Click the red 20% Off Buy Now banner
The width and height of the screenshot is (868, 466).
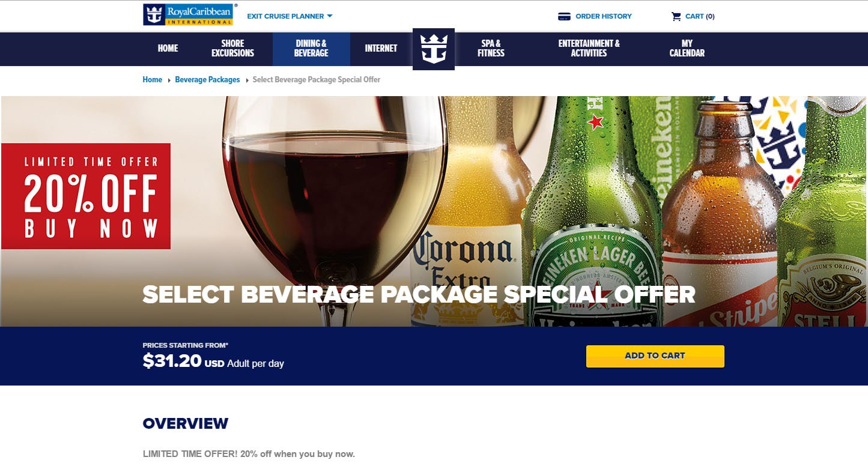pyautogui.click(x=86, y=196)
